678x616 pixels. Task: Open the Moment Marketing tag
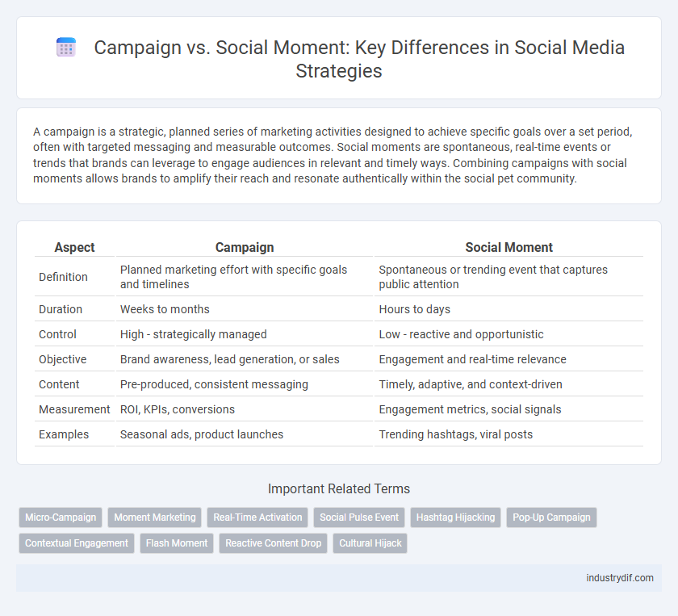[155, 518]
